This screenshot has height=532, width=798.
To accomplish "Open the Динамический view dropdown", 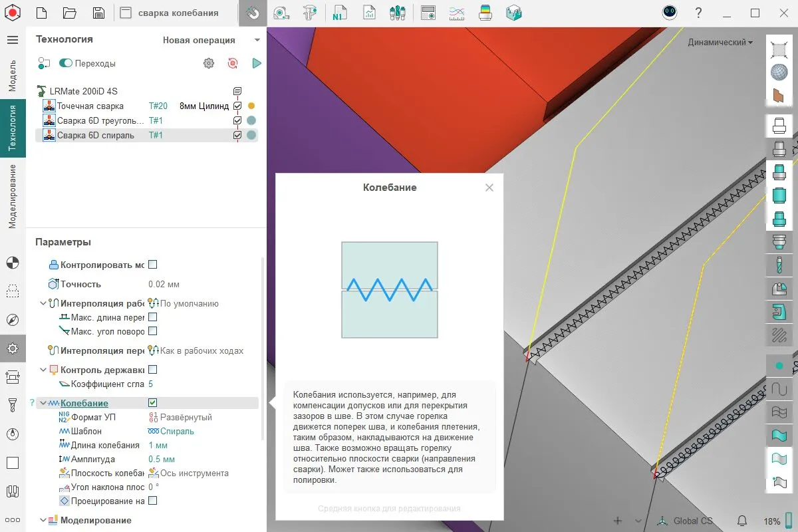I will click(x=720, y=42).
